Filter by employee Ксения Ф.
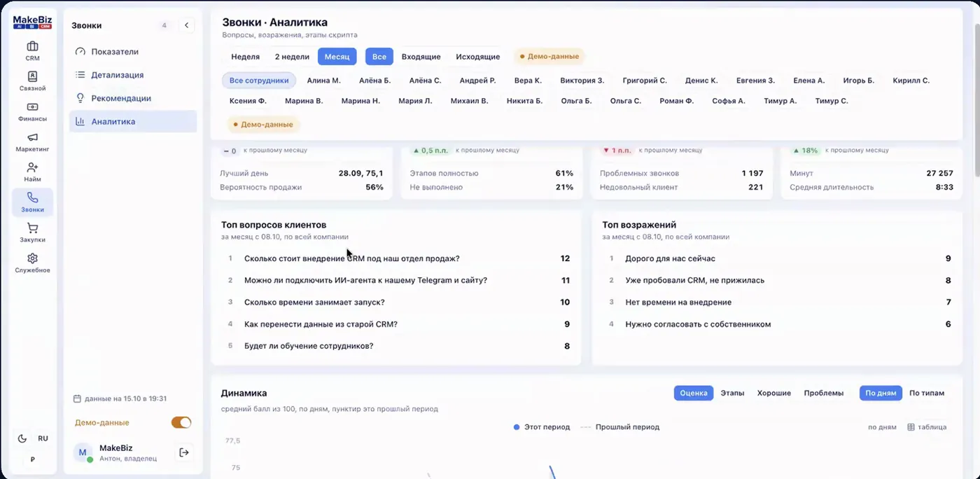The width and height of the screenshot is (980, 479). (x=248, y=101)
